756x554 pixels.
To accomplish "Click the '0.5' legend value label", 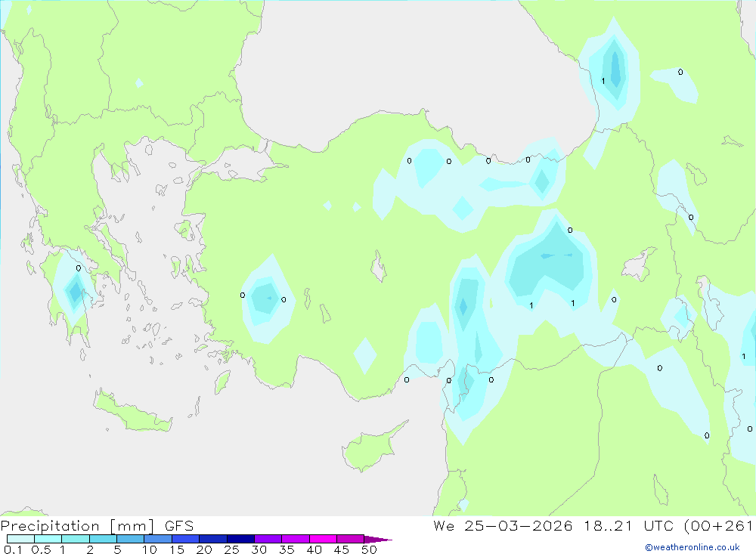I will 41,549.
